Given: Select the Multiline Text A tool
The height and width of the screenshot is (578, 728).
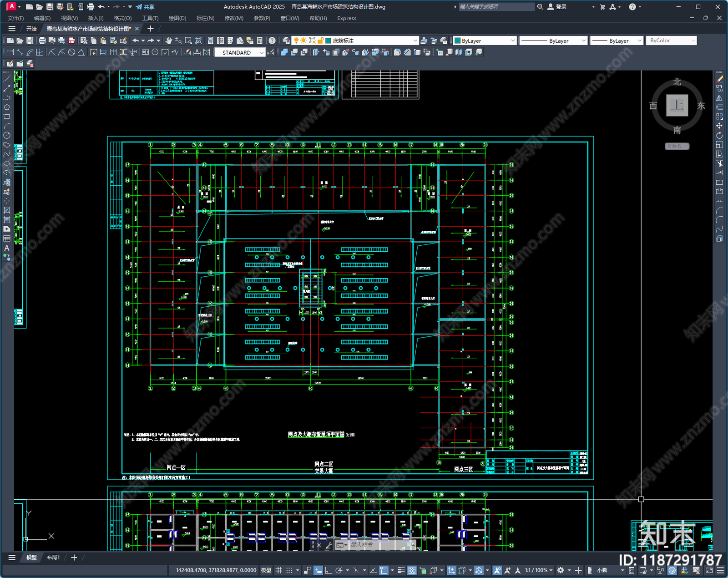Looking at the screenshot, I should [x=7, y=248].
